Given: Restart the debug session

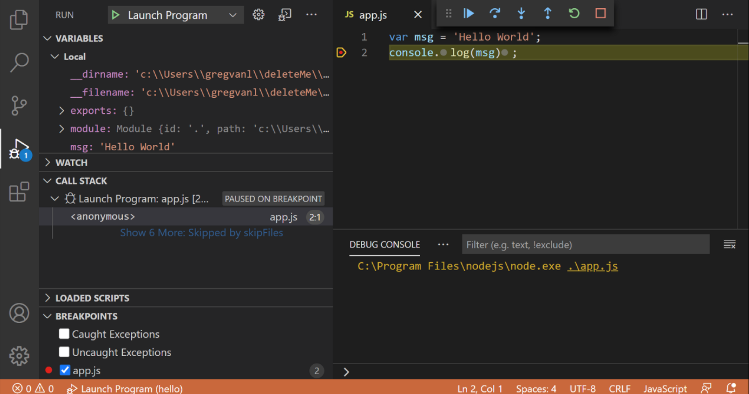Looking at the screenshot, I should (x=574, y=13).
